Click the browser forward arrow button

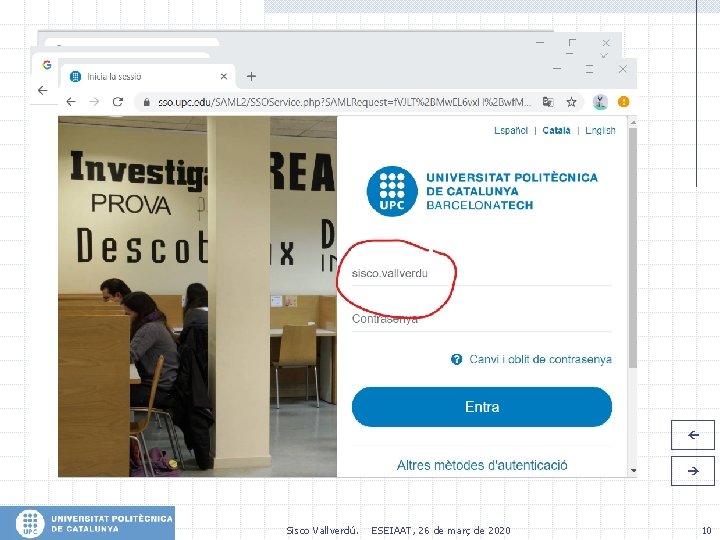coord(94,101)
